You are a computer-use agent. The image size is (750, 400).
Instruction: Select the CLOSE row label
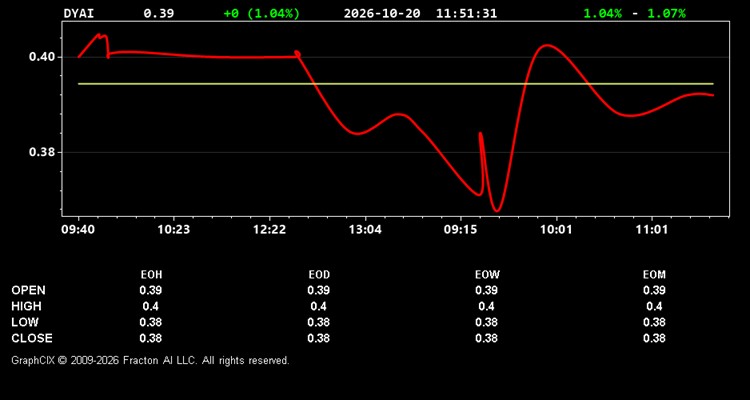[x=32, y=338]
